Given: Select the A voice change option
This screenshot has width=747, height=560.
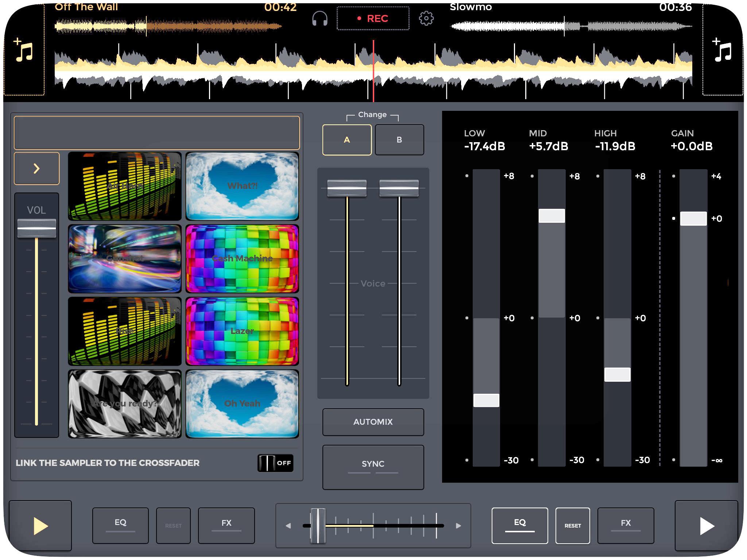Looking at the screenshot, I should [x=347, y=140].
